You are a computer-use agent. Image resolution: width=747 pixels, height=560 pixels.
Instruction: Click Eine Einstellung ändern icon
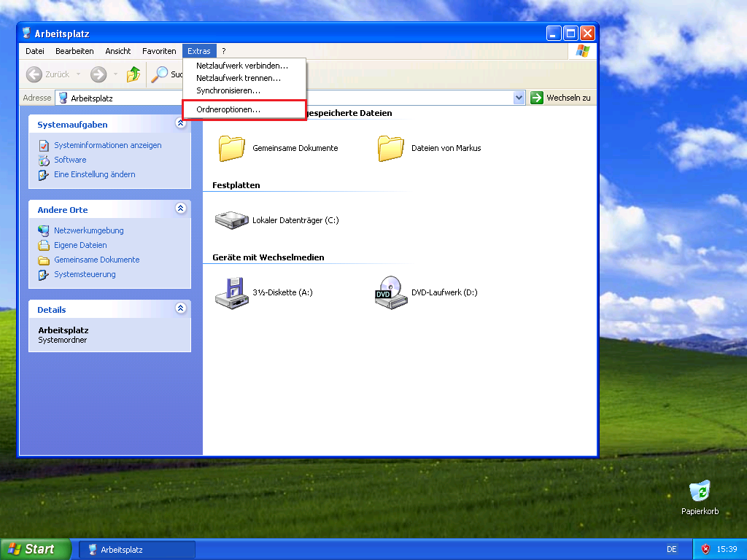tap(44, 175)
